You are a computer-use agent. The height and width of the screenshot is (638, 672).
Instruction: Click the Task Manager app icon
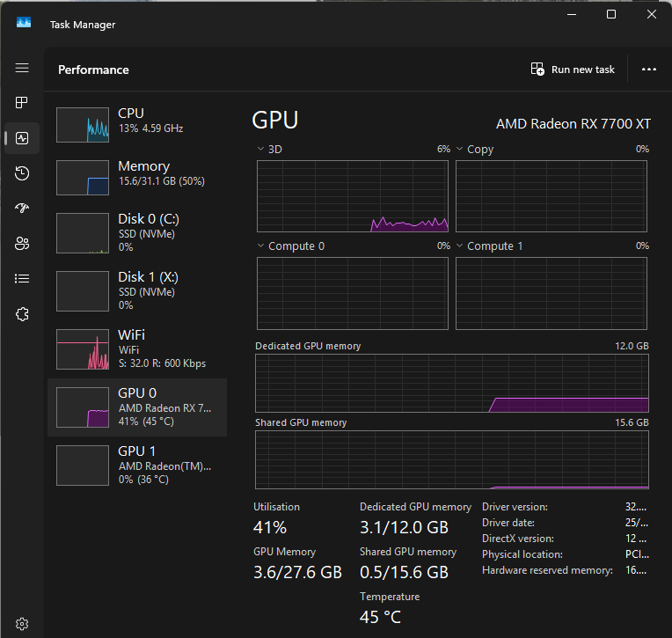pos(24,22)
